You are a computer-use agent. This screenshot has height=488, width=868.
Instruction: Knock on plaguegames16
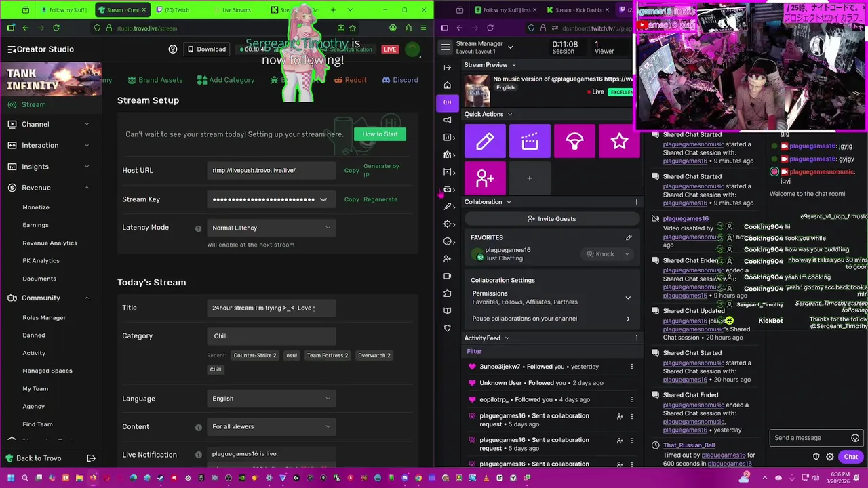pos(600,254)
